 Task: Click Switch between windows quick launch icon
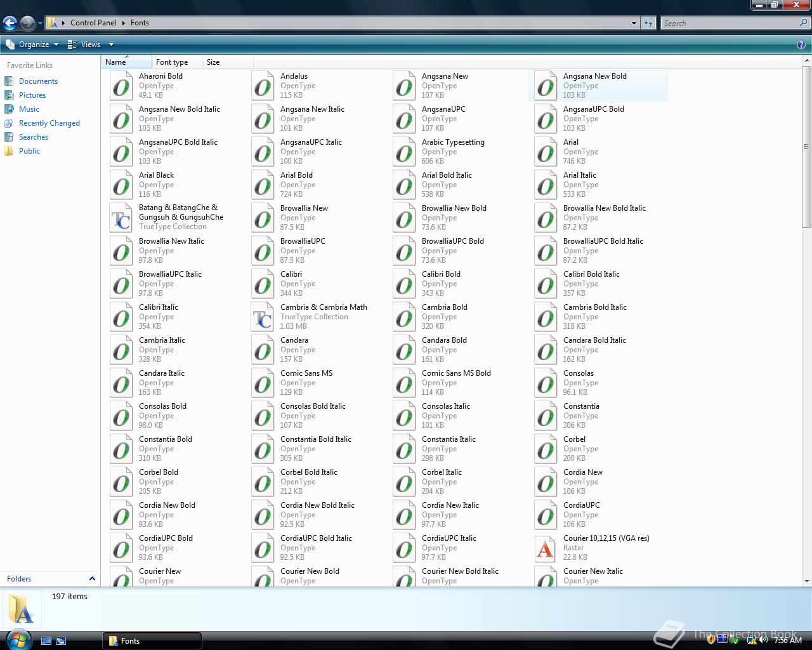61,641
